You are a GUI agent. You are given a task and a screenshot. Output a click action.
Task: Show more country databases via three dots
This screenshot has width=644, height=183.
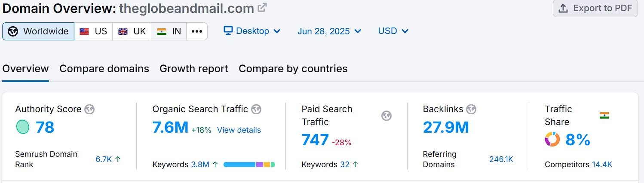tap(197, 31)
